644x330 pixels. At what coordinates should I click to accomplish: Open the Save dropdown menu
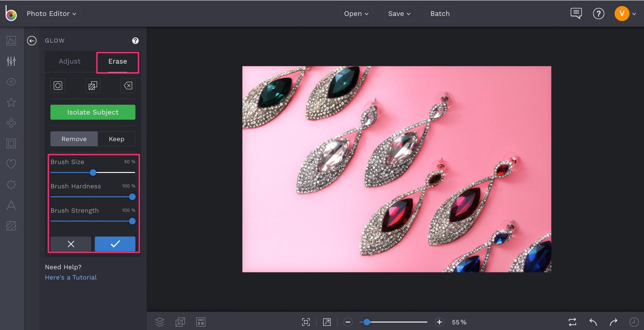point(399,14)
